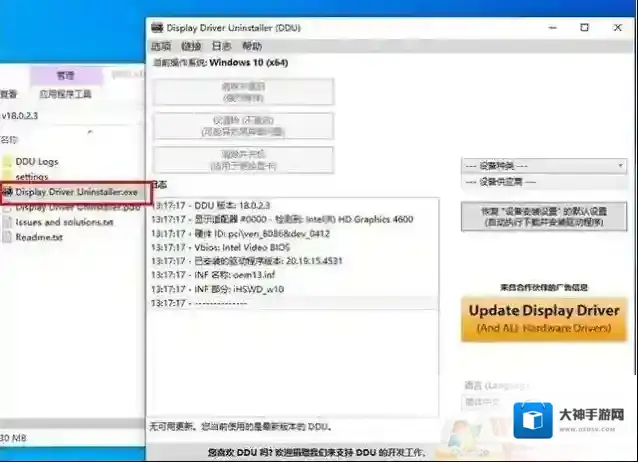Select Display Driver Uninstaller.exe in Explorer
The image size is (638, 462).
(76, 192)
